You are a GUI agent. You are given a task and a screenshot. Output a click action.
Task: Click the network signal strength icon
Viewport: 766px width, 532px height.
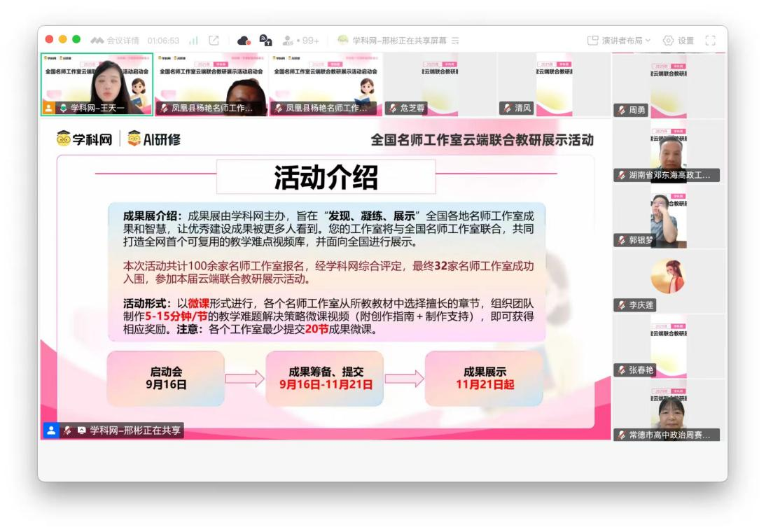(x=193, y=41)
